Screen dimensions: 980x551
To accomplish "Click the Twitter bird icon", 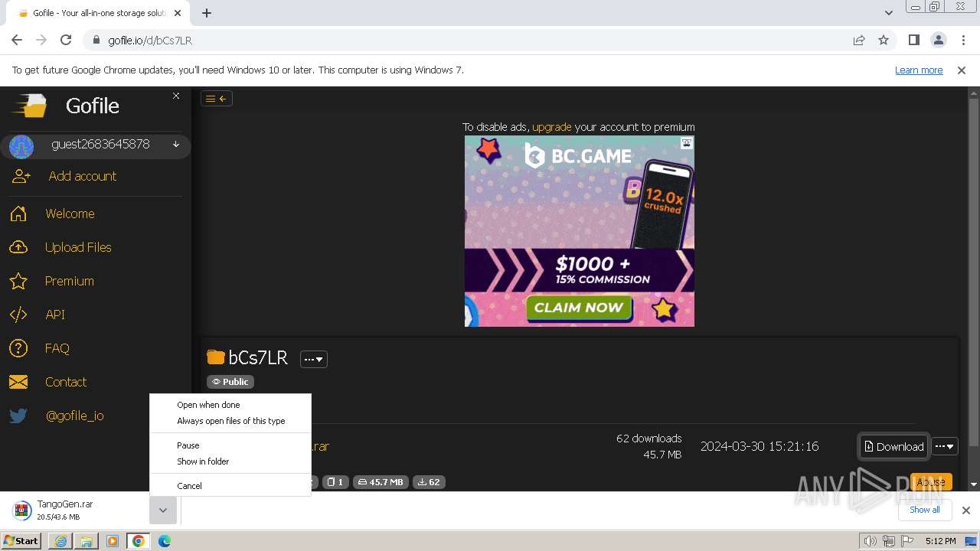I will point(18,416).
